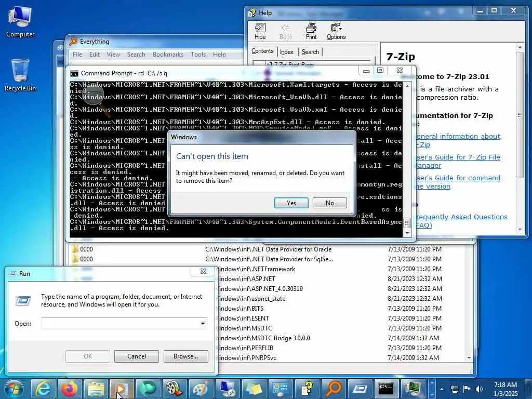Click Print in the Help toolbar
The height and width of the screenshot is (399, 532).
(x=311, y=32)
